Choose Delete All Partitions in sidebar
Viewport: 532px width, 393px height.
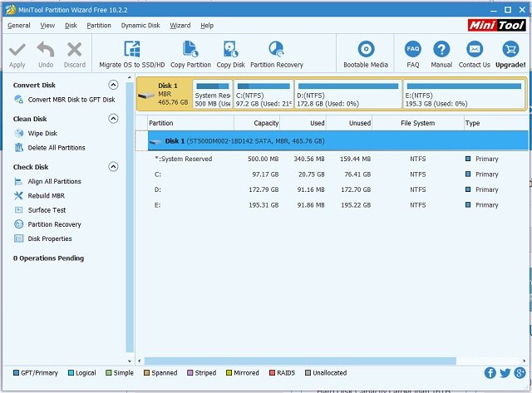(x=57, y=148)
